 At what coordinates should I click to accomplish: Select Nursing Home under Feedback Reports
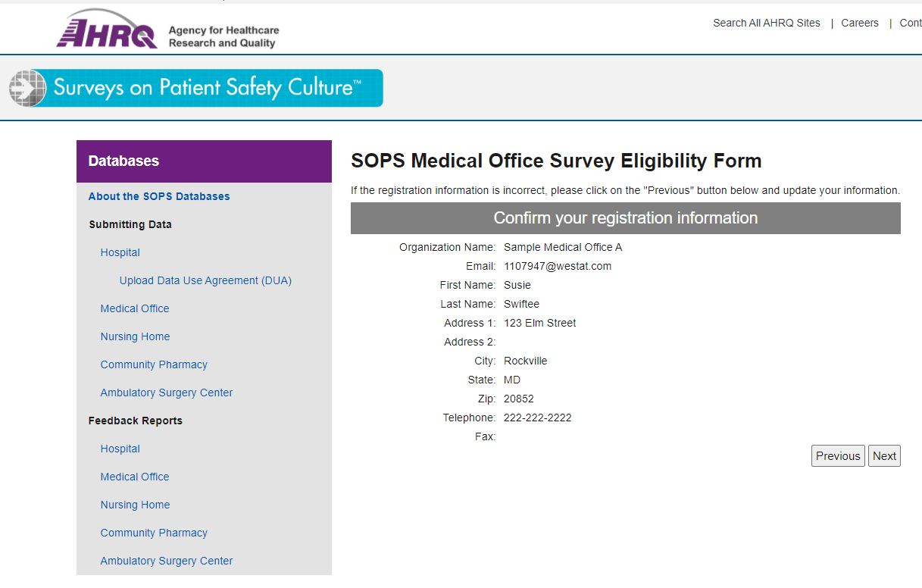(135, 505)
